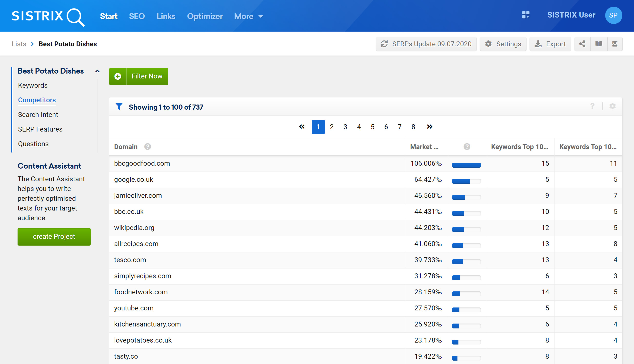Image resolution: width=634 pixels, height=364 pixels.
Task: Go to page 4 of results
Action: pyautogui.click(x=359, y=127)
